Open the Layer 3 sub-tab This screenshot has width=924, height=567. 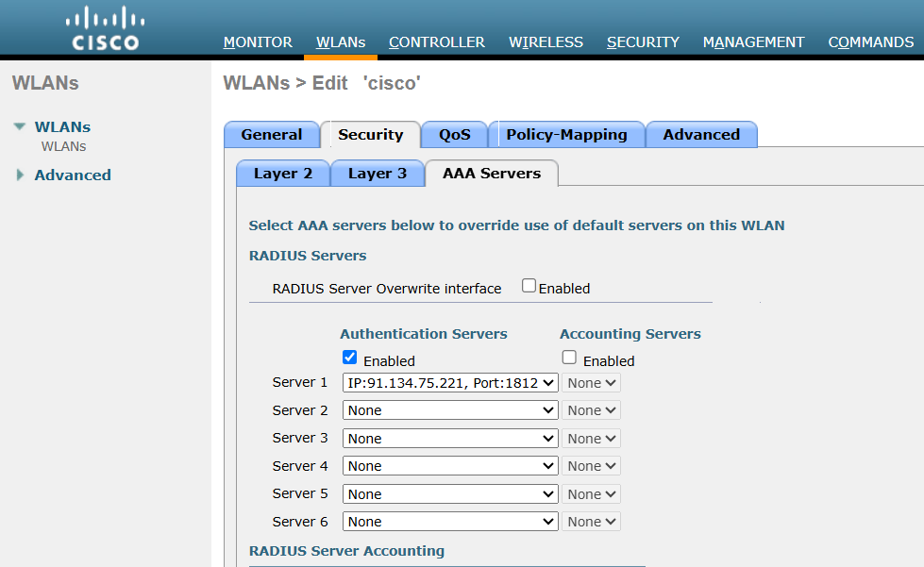378,174
